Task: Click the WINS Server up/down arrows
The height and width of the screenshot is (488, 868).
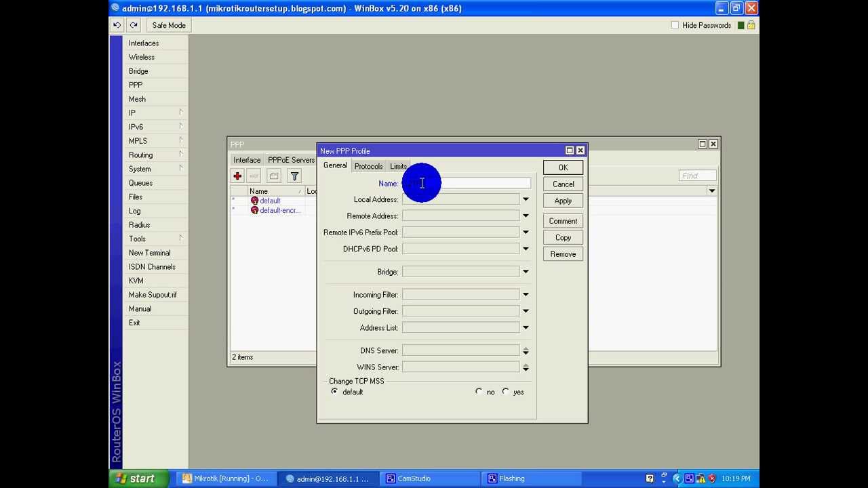Action: (526, 367)
